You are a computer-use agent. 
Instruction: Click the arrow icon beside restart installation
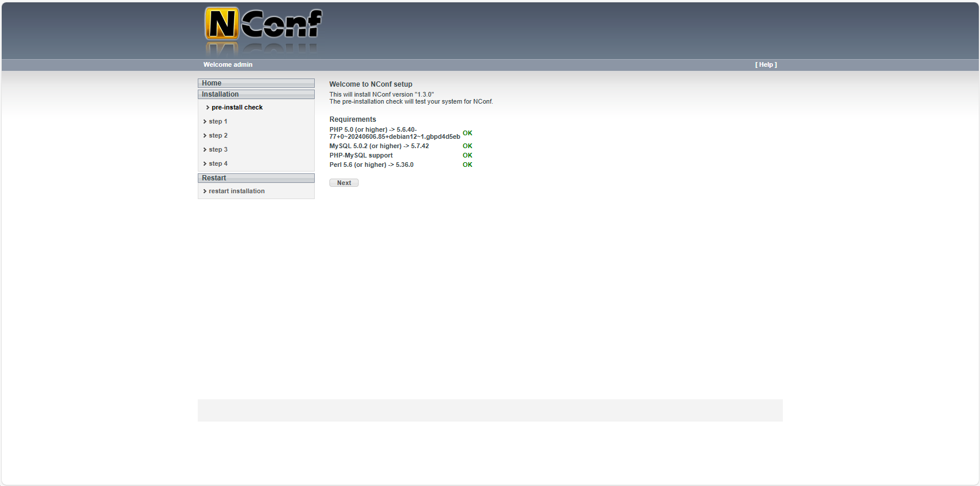205,191
